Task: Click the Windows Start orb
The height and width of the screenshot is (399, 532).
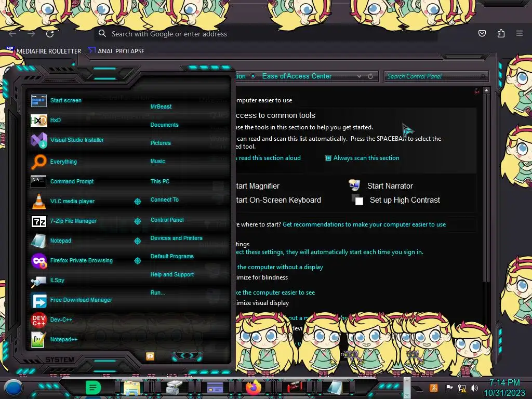Action: click(x=14, y=388)
